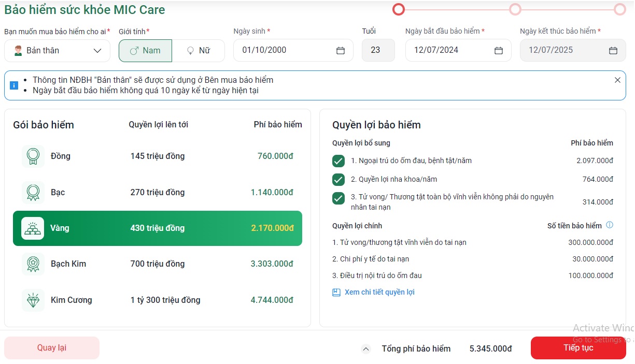Click the Vàng gold bars icon

coord(33,228)
